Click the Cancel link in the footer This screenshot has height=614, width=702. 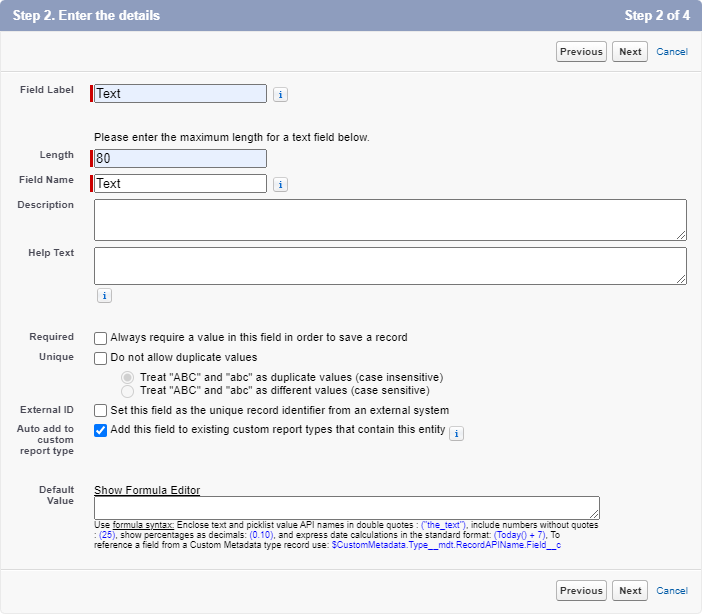pos(672,591)
